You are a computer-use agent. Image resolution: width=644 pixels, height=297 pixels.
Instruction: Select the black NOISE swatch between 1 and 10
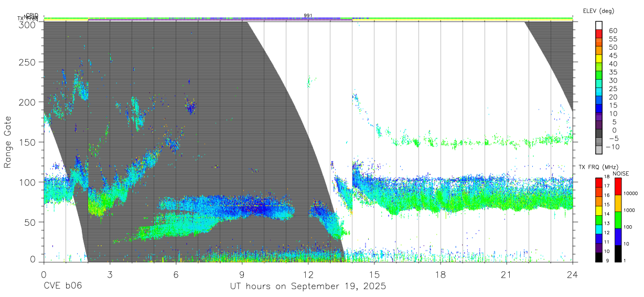(x=618, y=252)
